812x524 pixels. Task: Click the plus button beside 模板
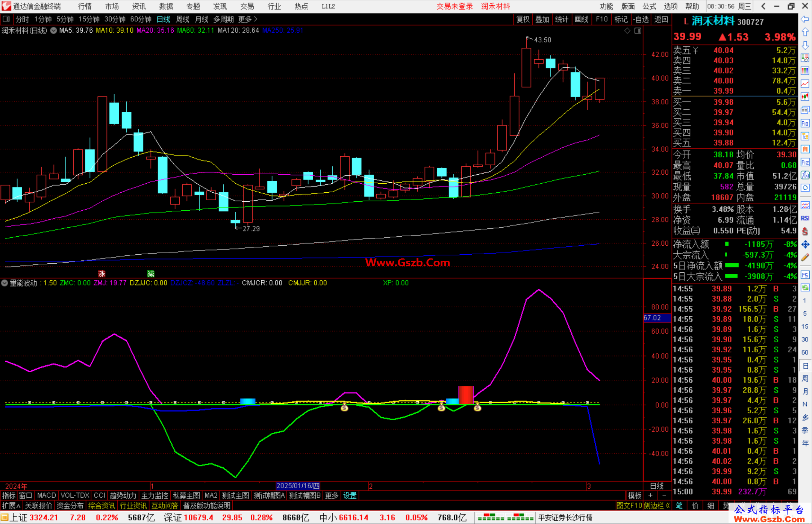pos(650,495)
